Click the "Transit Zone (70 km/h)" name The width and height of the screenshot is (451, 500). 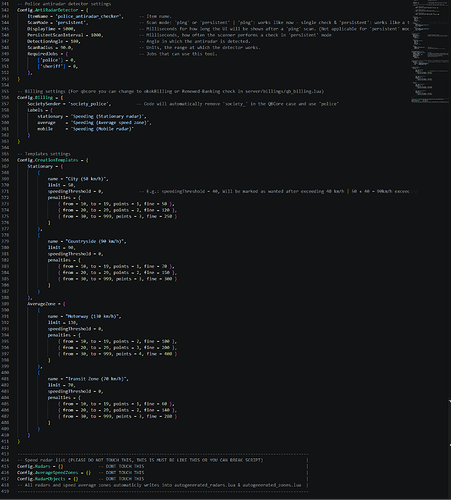point(97,379)
